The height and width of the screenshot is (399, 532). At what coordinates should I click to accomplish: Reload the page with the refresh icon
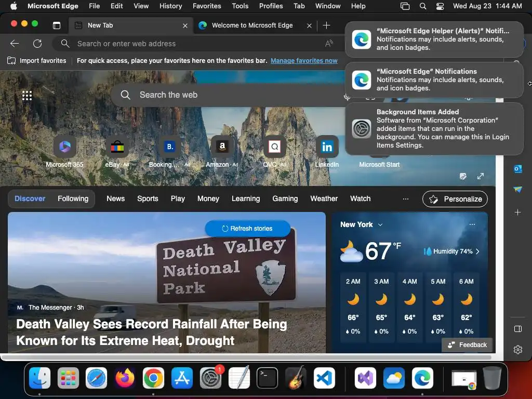[37, 44]
